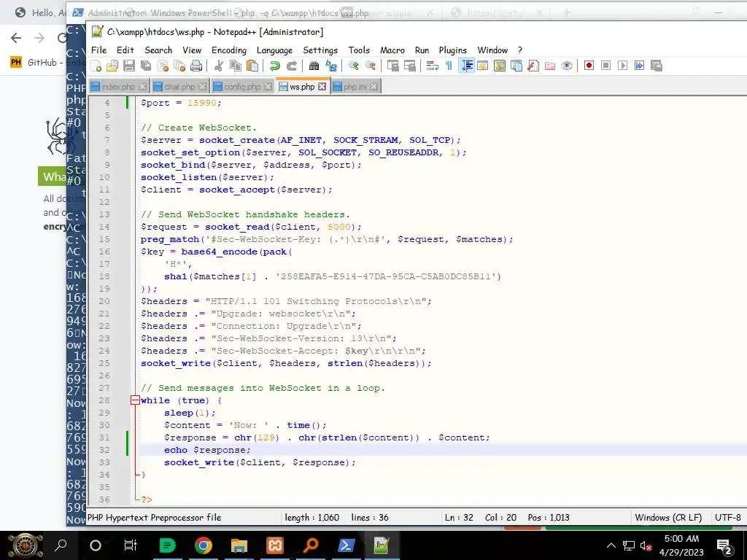Open Find with the binoculars icon
747x560 pixels.
314,66
